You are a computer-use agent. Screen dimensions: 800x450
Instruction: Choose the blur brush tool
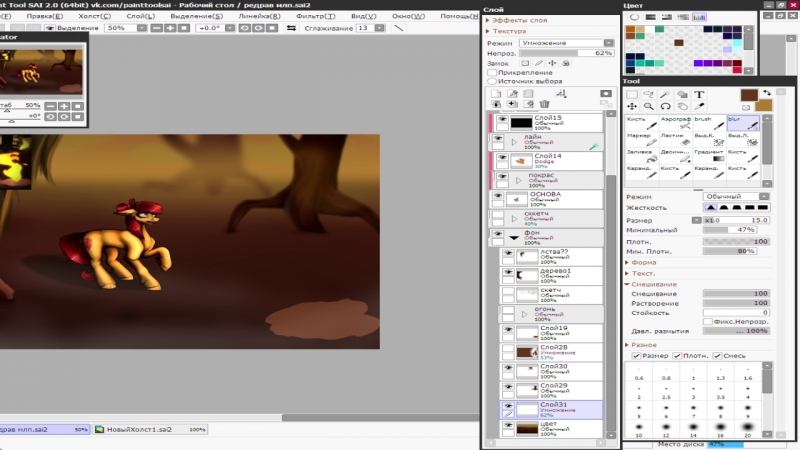pos(743,122)
